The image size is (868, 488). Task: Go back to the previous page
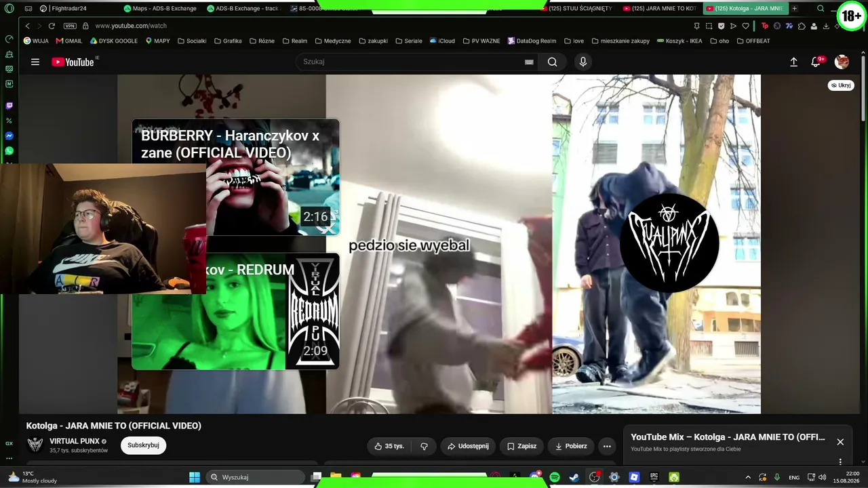coord(28,26)
